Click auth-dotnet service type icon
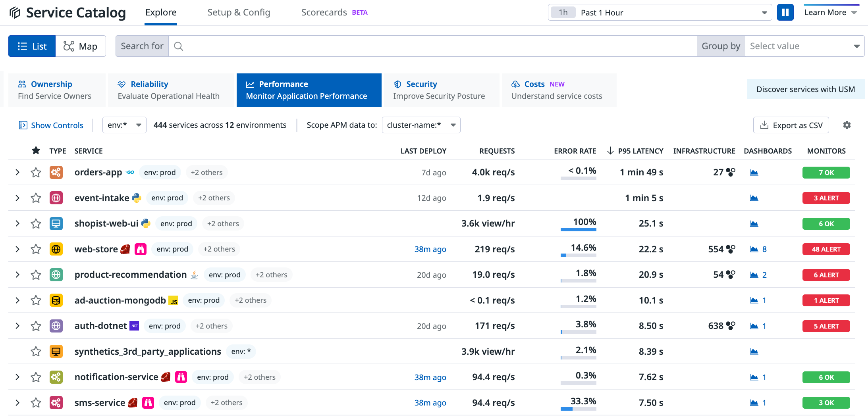 pyautogui.click(x=56, y=326)
